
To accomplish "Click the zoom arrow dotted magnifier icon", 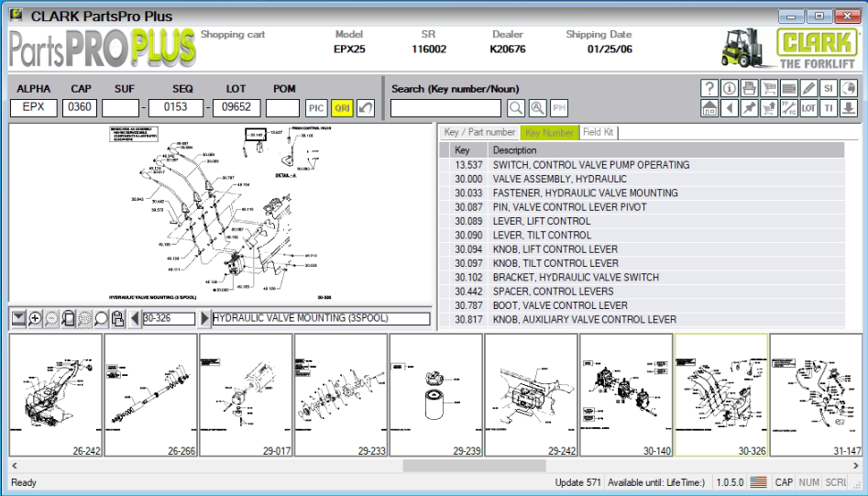I will [84, 318].
